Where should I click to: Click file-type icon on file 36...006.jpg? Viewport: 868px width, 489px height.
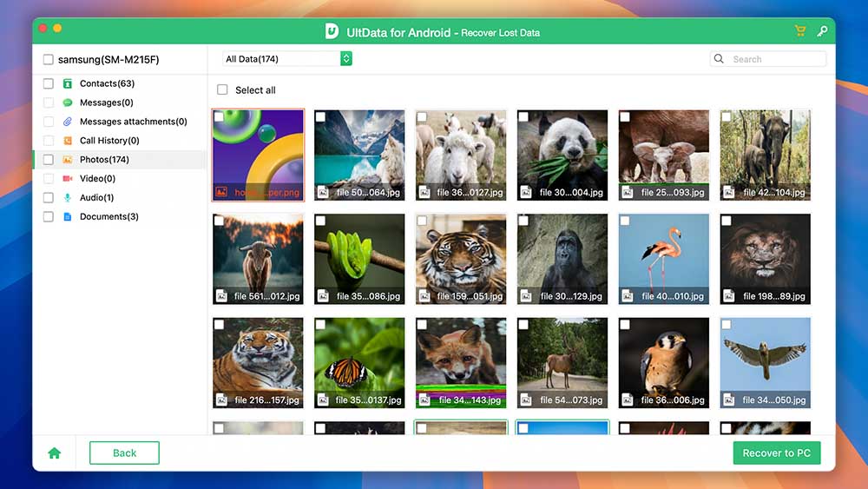[628, 400]
